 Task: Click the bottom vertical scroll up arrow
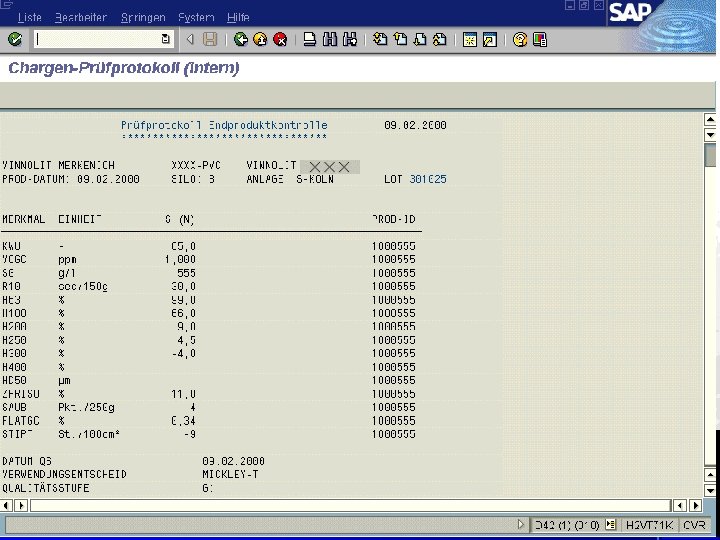(x=710, y=475)
